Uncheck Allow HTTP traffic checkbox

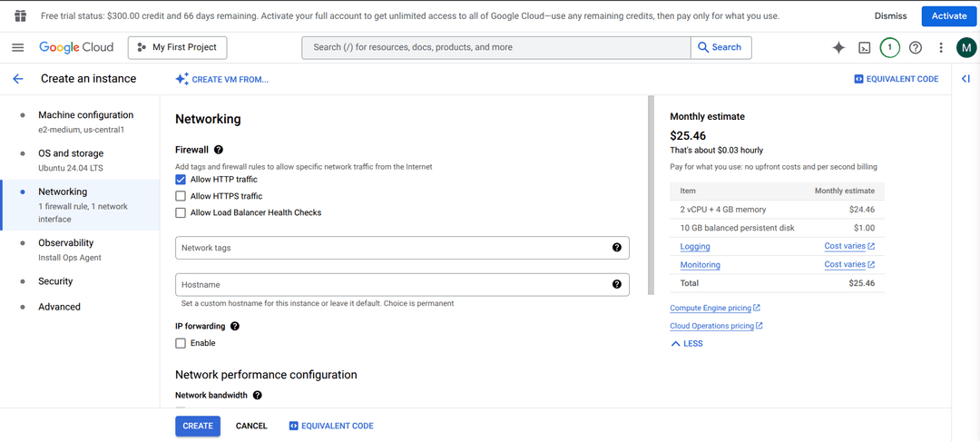click(x=181, y=180)
